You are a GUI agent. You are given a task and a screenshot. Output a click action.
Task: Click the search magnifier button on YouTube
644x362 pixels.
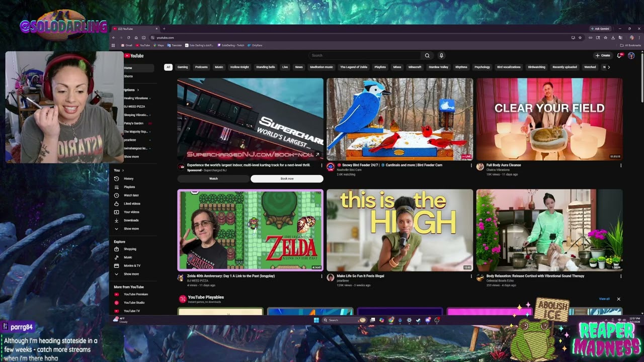tap(427, 55)
